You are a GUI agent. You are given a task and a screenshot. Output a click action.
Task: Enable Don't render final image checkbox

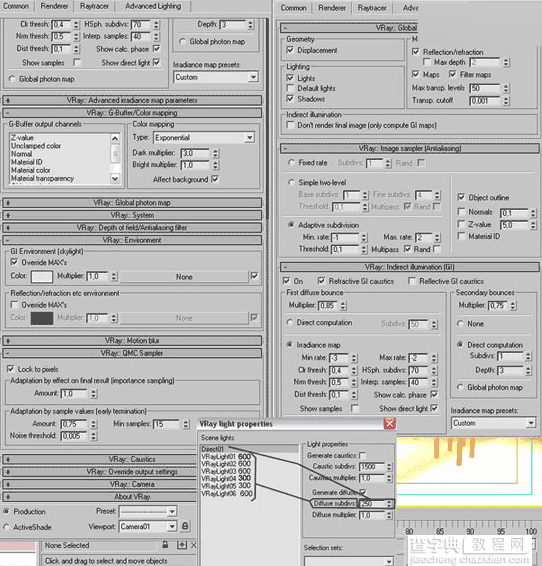[290, 125]
